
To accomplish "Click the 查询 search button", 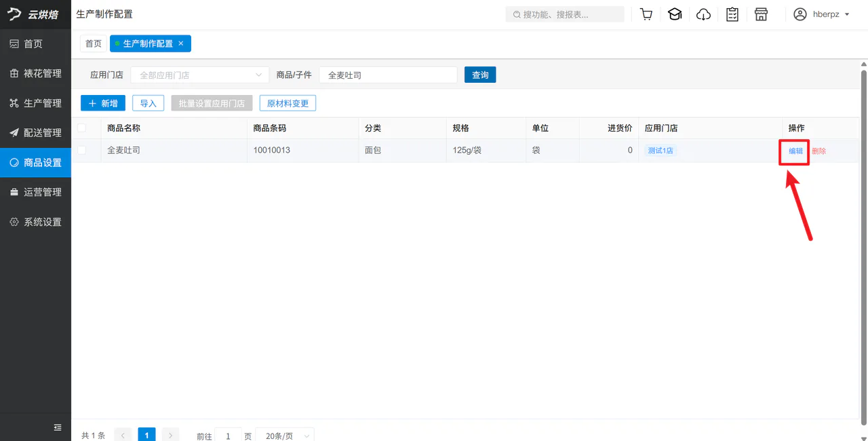I will [x=480, y=75].
